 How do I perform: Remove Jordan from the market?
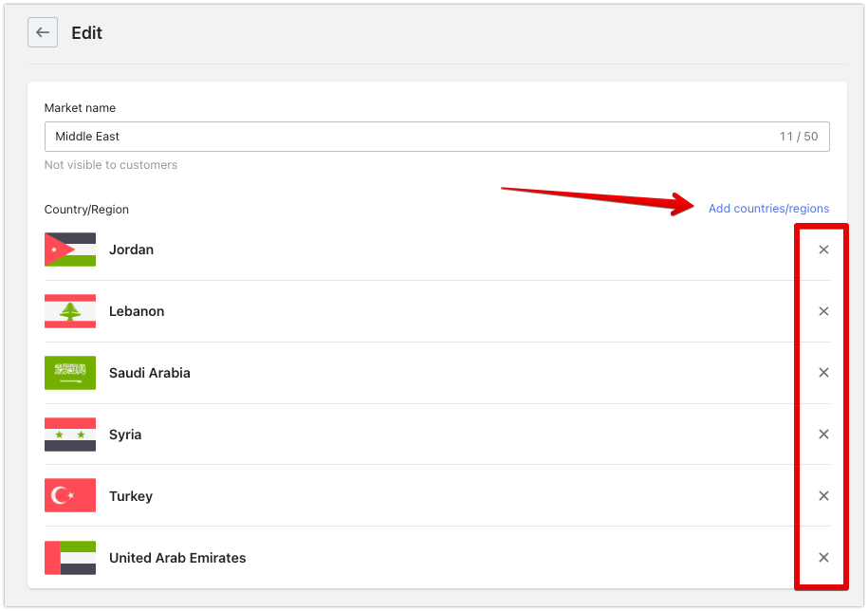(823, 250)
